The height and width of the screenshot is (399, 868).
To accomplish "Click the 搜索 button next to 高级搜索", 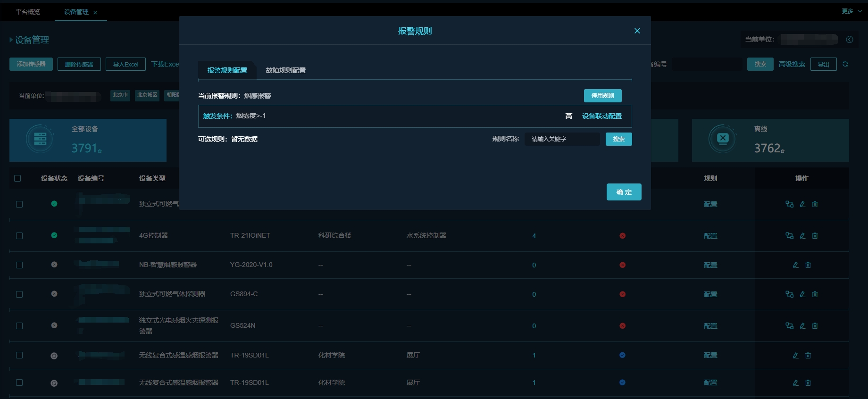I will 760,64.
